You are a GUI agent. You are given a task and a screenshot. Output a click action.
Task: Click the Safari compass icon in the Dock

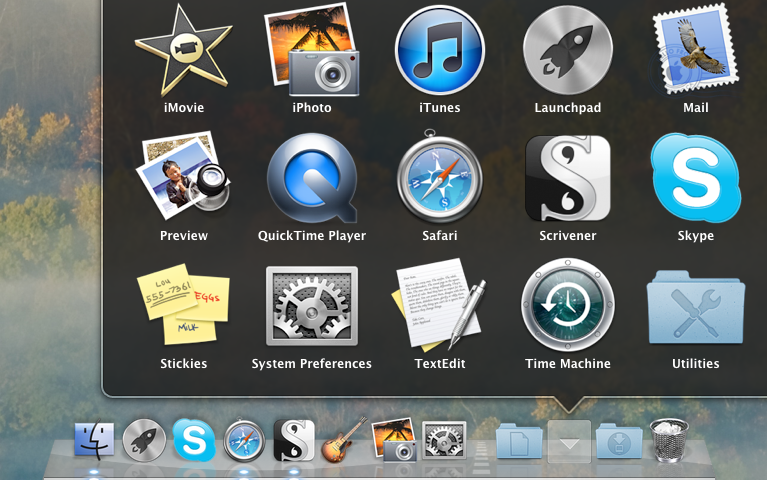coord(244,440)
